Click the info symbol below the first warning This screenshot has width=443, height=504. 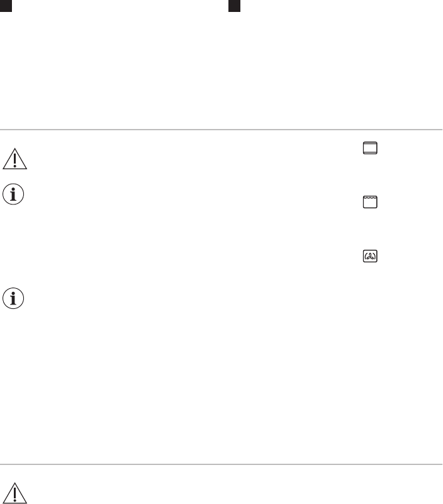pyautogui.click(x=13, y=194)
